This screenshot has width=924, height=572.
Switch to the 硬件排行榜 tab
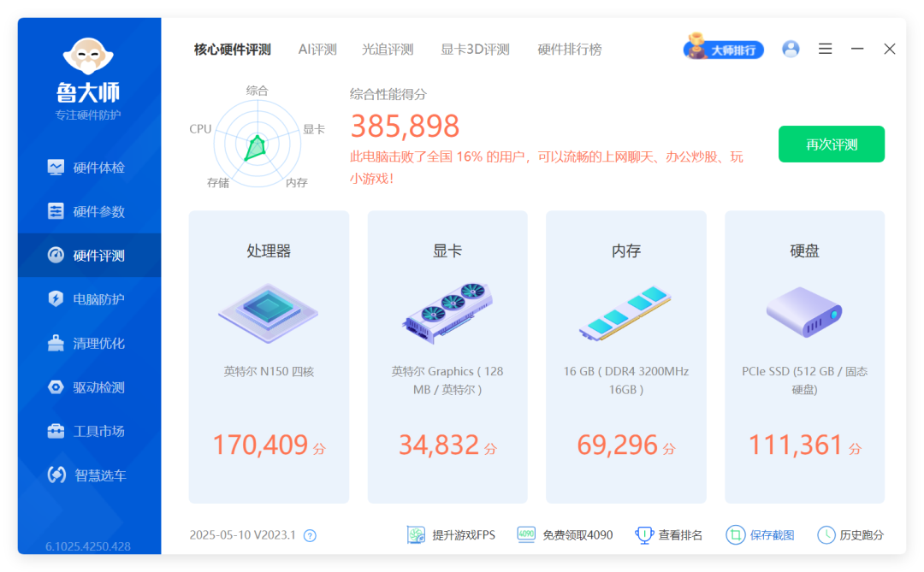click(569, 50)
